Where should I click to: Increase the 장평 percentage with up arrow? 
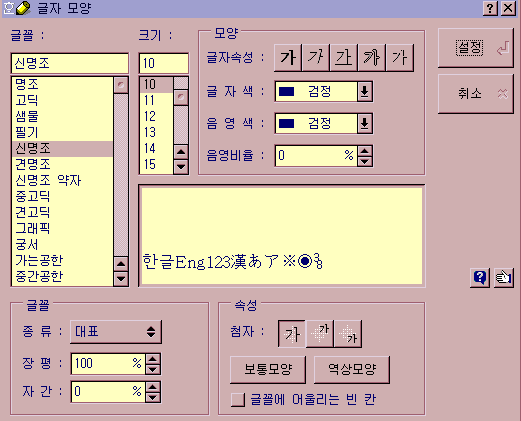[x=153, y=359]
